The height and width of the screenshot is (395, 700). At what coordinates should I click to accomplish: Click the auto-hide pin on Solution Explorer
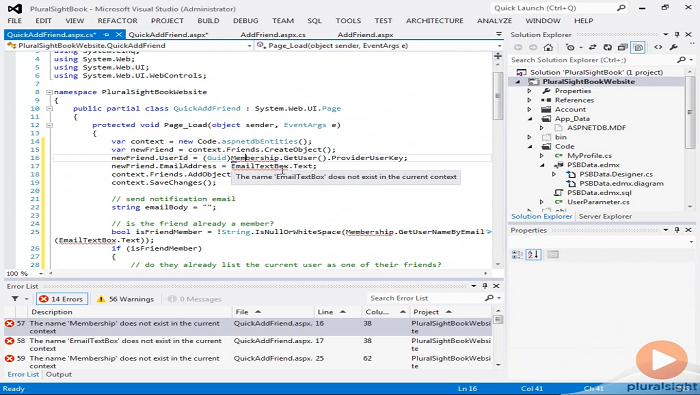click(x=677, y=34)
